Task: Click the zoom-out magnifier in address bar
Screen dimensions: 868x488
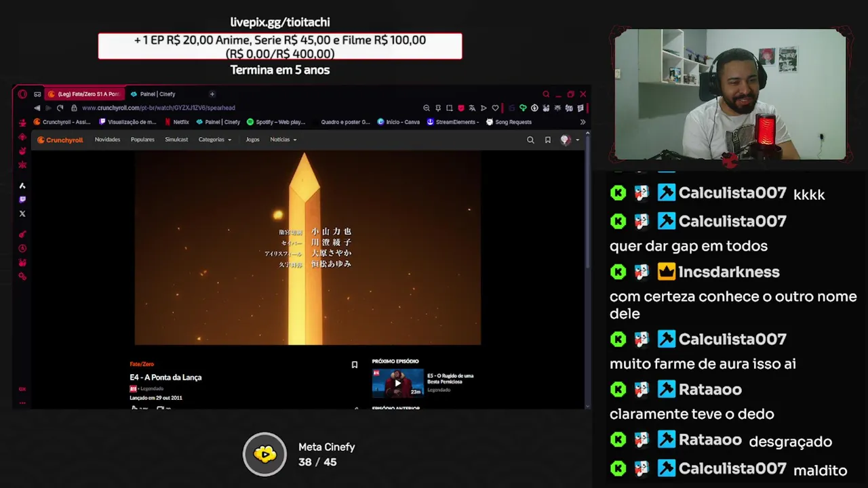Action: [x=427, y=108]
